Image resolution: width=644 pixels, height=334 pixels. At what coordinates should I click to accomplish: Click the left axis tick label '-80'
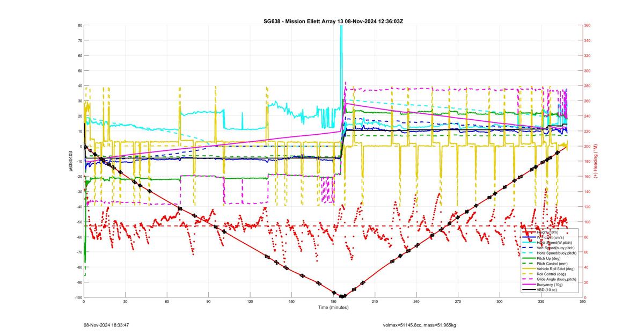[78, 267]
